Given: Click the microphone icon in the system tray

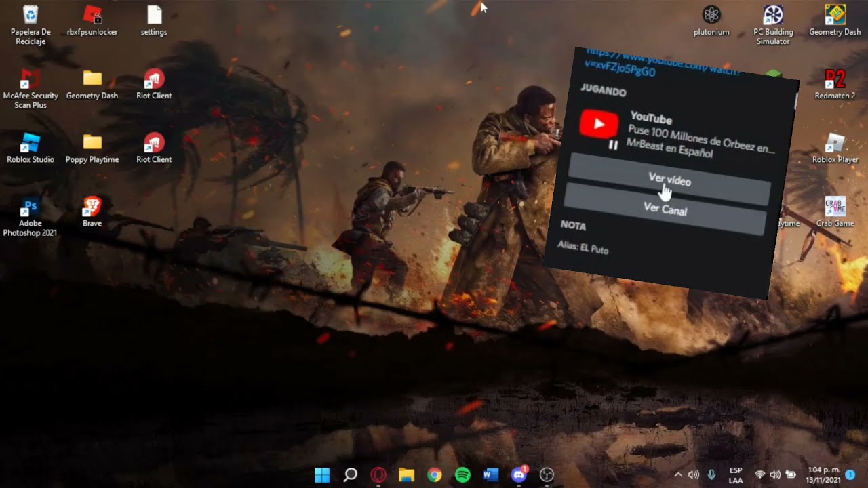Looking at the screenshot, I should 711,475.
